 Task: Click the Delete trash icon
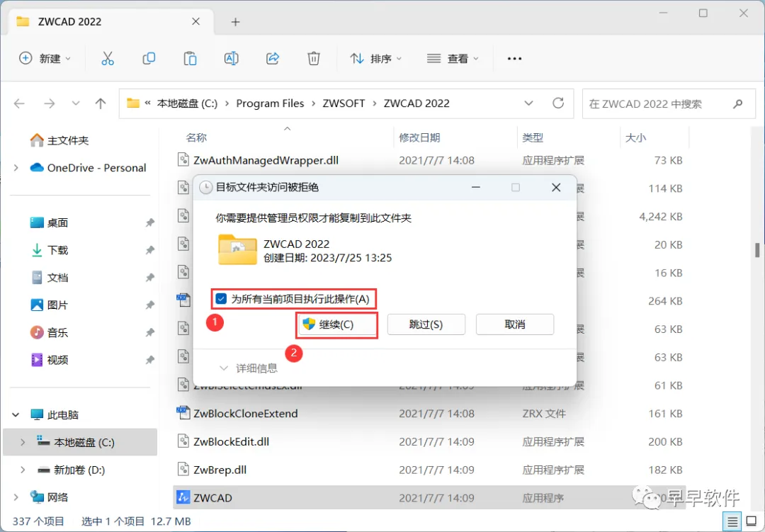[x=314, y=59]
